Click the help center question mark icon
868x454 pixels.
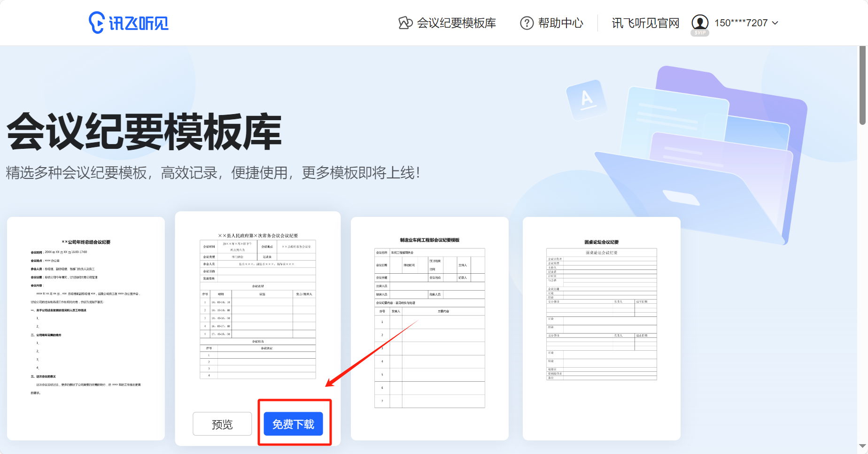click(x=527, y=23)
